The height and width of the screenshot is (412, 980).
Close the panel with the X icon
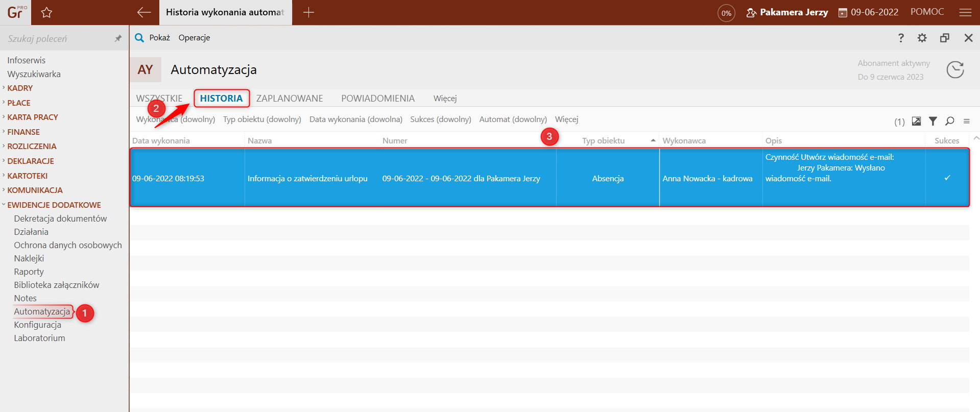point(968,38)
